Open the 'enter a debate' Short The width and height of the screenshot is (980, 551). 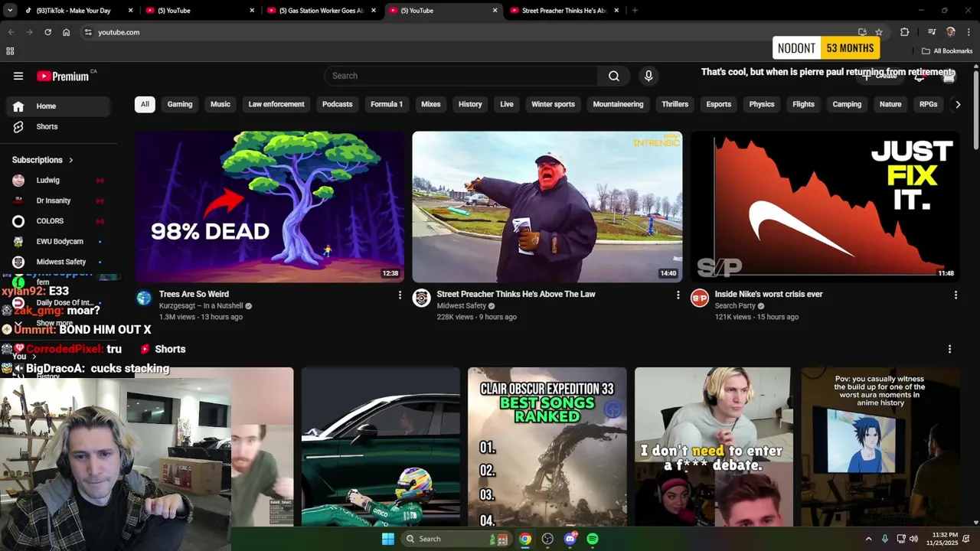(x=714, y=448)
